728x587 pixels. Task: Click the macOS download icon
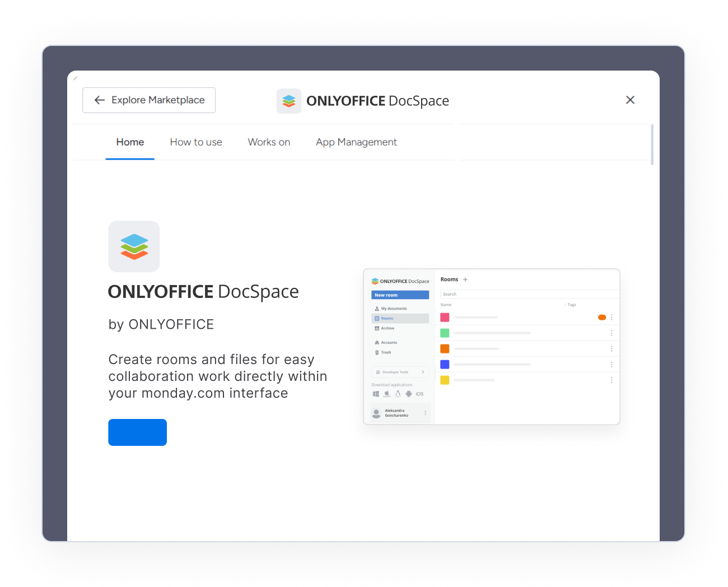tap(386, 394)
